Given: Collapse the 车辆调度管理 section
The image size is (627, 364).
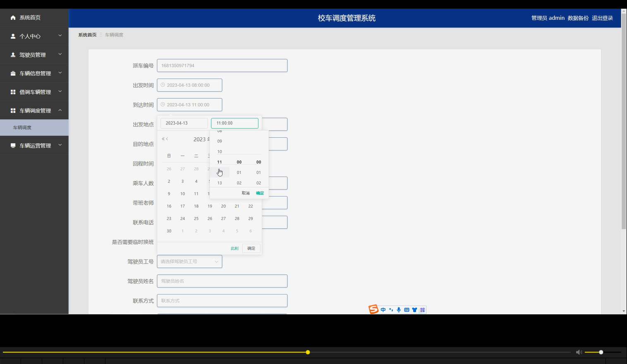Looking at the screenshot, I should coord(60,110).
